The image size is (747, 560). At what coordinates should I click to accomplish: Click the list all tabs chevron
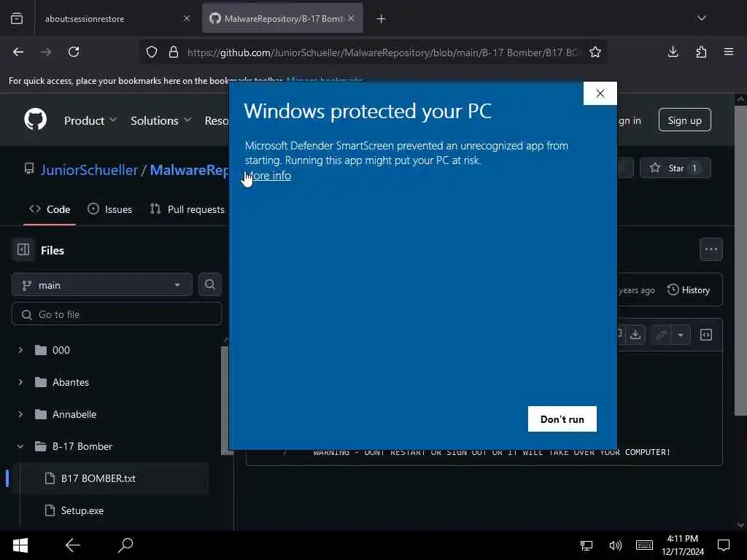pyautogui.click(x=701, y=18)
